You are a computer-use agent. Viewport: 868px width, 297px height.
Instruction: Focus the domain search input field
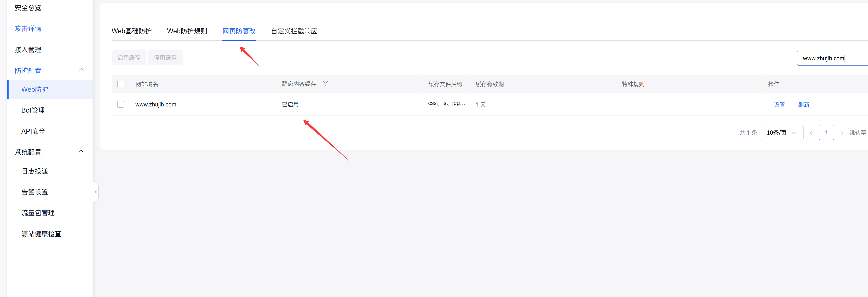[x=832, y=58]
